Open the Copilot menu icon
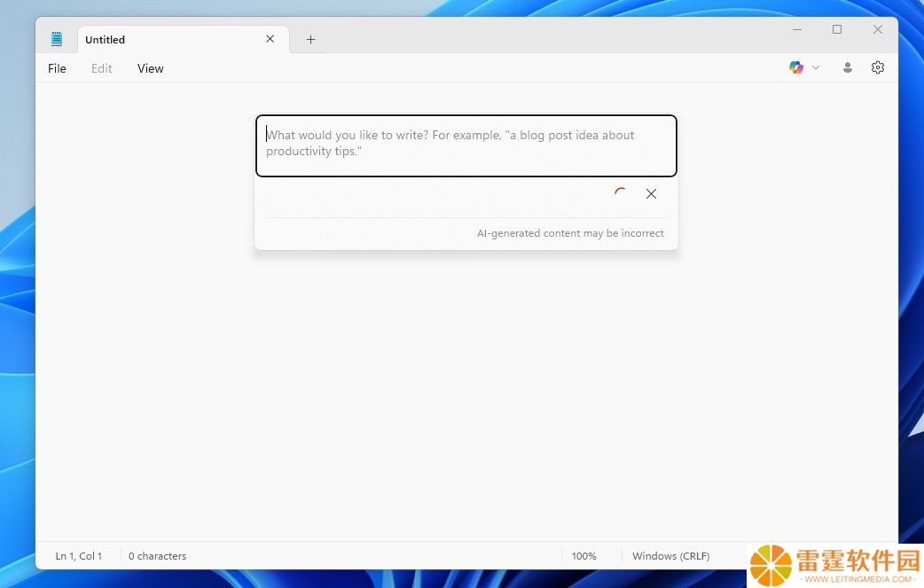 click(x=796, y=67)
